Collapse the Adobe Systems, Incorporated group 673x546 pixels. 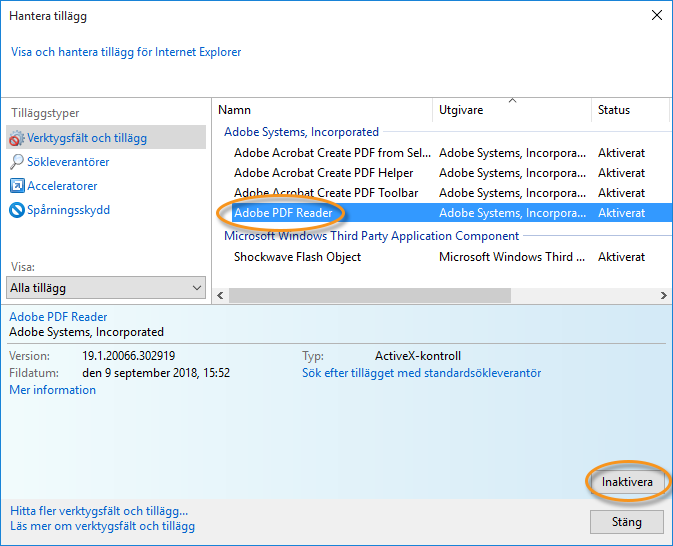pos(301,132)
